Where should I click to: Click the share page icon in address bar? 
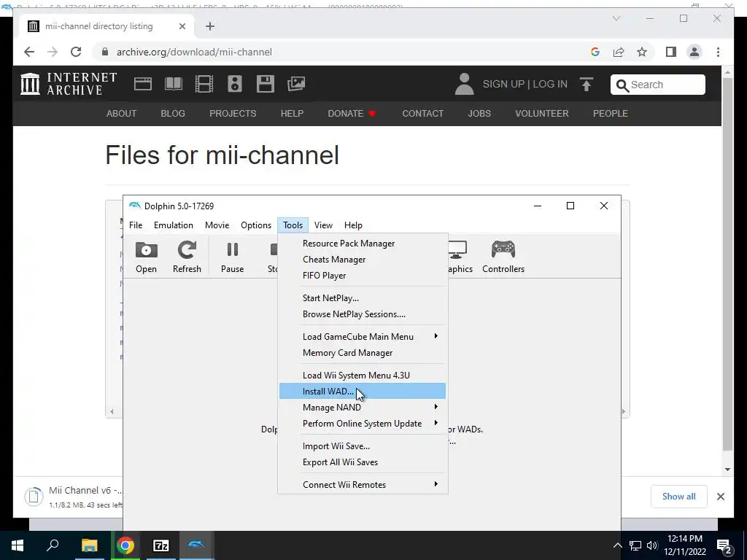[x=619, y=52]
